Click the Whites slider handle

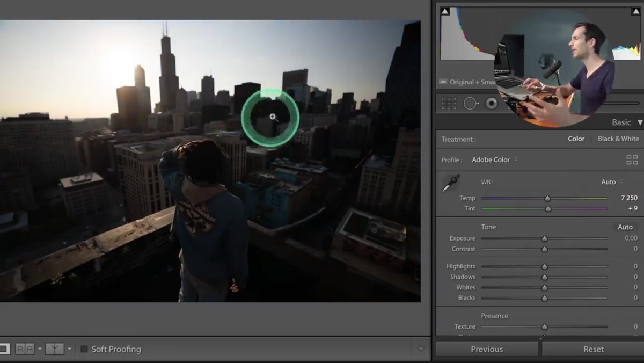coord(545,288)
